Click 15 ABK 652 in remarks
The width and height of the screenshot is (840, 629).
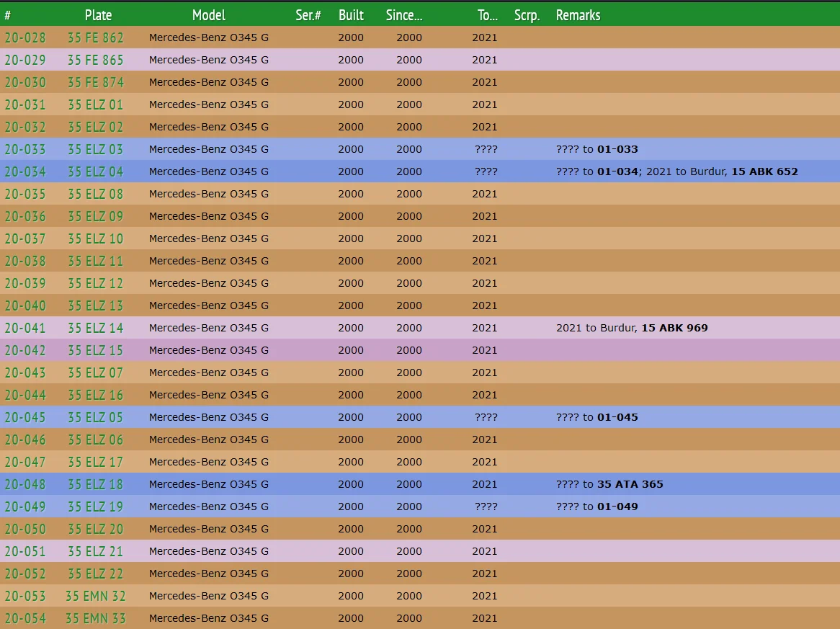pos(764,171)
